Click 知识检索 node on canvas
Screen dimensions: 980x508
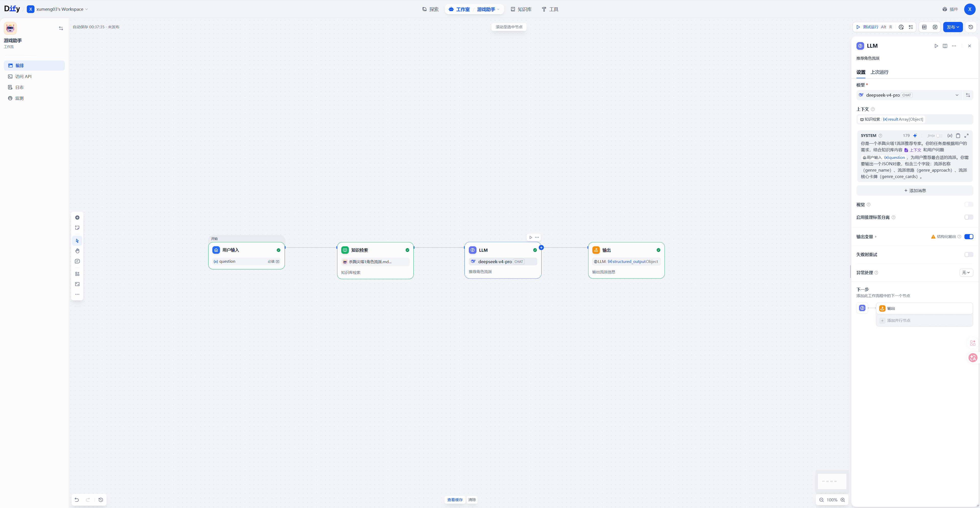pyautogui.click(x=375, y=260)
